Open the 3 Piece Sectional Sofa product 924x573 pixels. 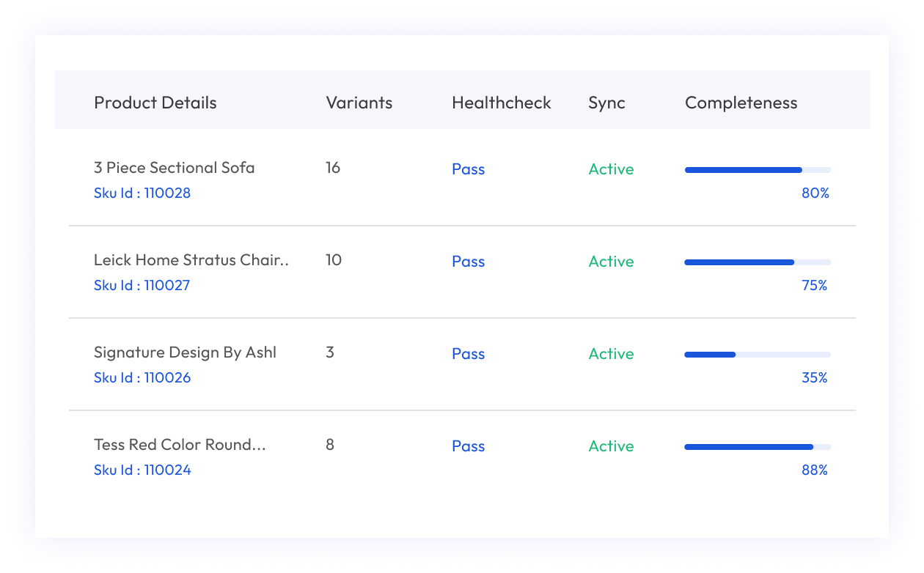point(175,167)
